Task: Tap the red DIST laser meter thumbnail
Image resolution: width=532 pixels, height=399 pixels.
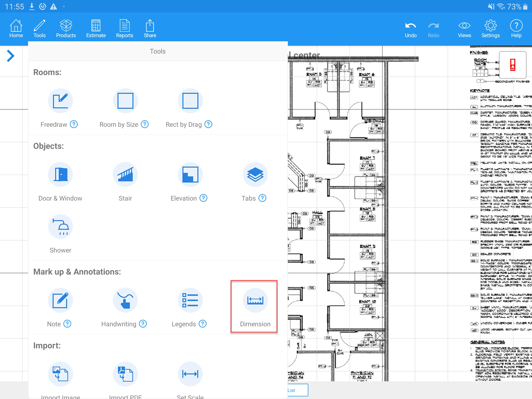Action: tap(513, 65)
